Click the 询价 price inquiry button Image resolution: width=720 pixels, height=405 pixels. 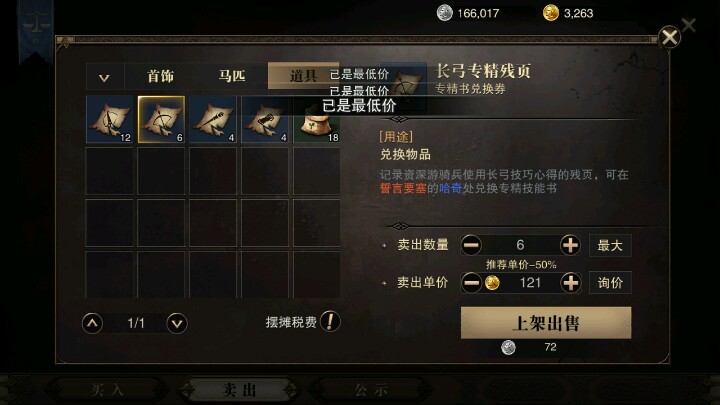click(x=610, y=282)
